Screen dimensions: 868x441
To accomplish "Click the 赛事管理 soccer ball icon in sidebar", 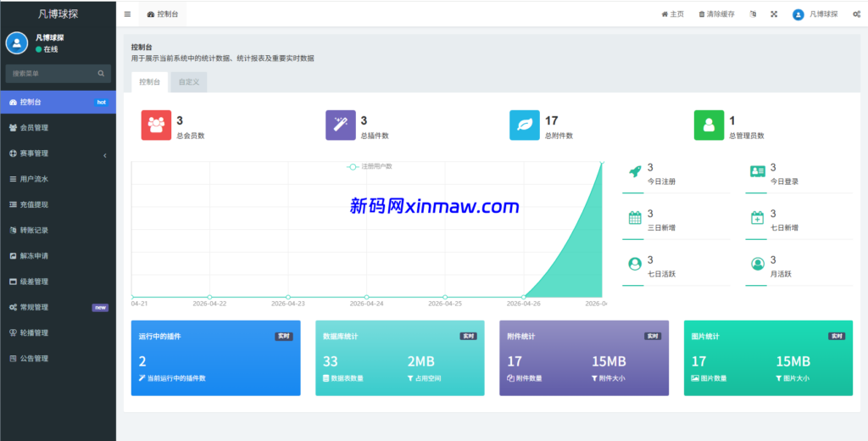I will coord(13,154).
